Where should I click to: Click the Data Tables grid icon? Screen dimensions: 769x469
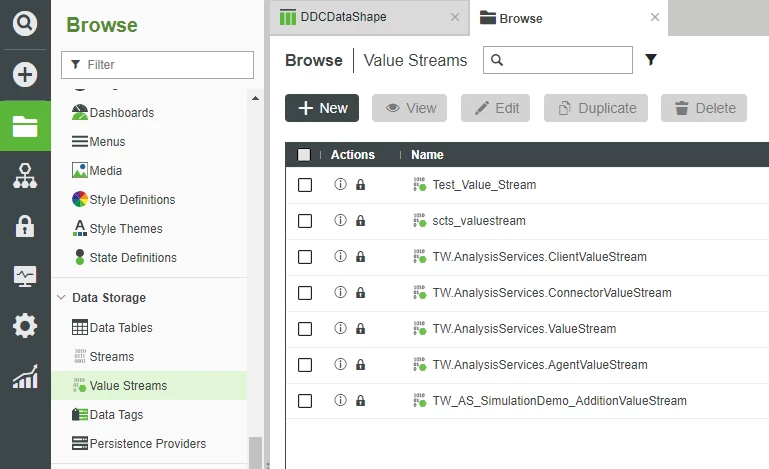(x=80, y=327)
